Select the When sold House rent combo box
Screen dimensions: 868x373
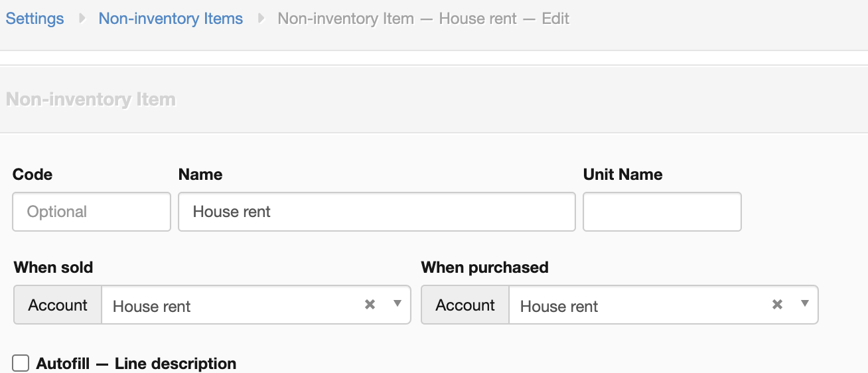tap(232, 305)
